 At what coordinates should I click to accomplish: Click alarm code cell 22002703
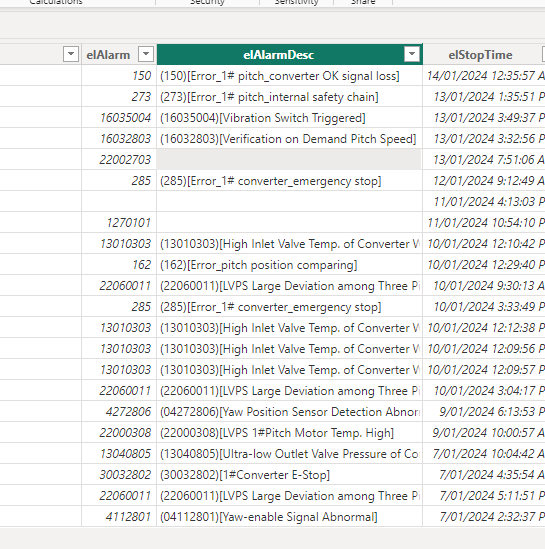point(119,160)
